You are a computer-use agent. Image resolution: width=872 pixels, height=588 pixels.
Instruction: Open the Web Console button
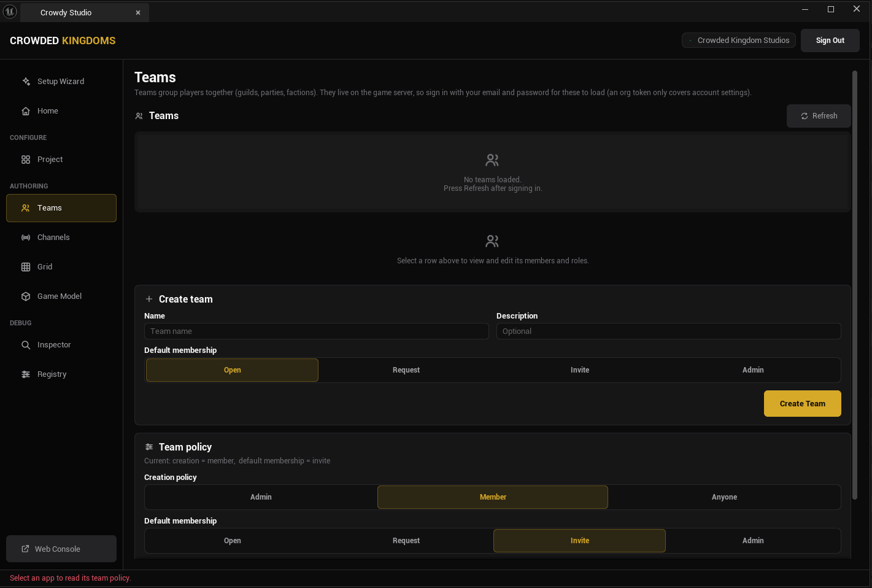(61, 549)
